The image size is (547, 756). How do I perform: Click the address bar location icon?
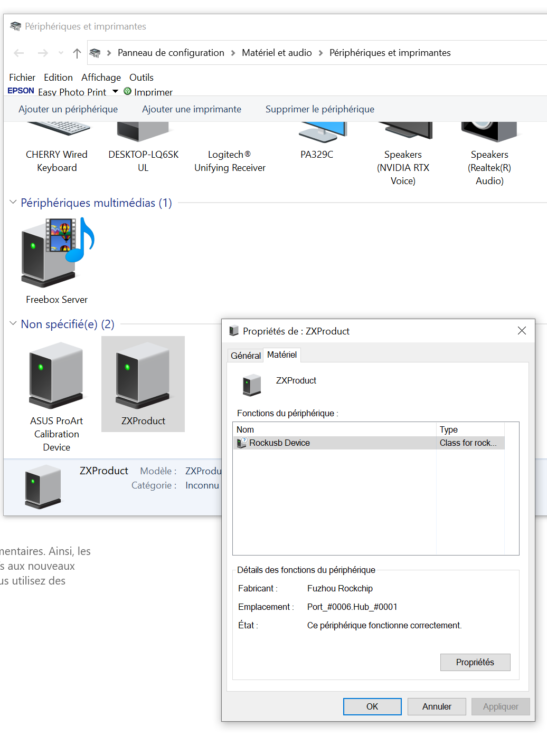pyautogui.click(x=95, y=53)
